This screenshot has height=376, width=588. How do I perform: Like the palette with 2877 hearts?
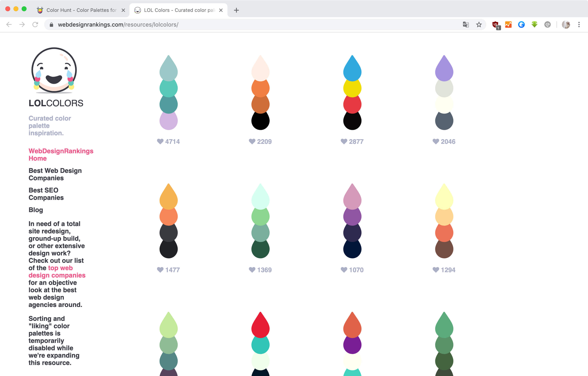[344, 141]
